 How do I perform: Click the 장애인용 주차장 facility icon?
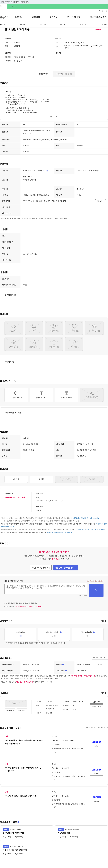tap(16, 395)
